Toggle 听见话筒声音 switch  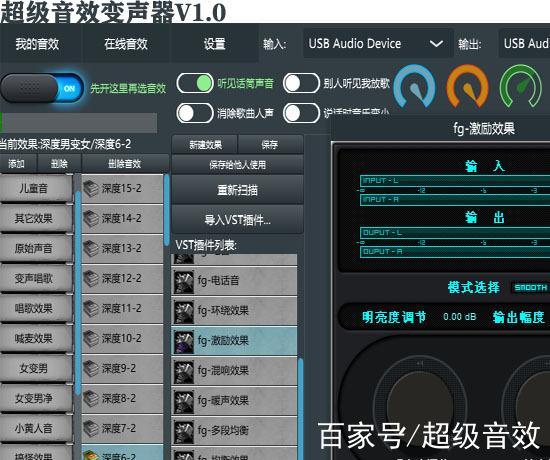195,84
